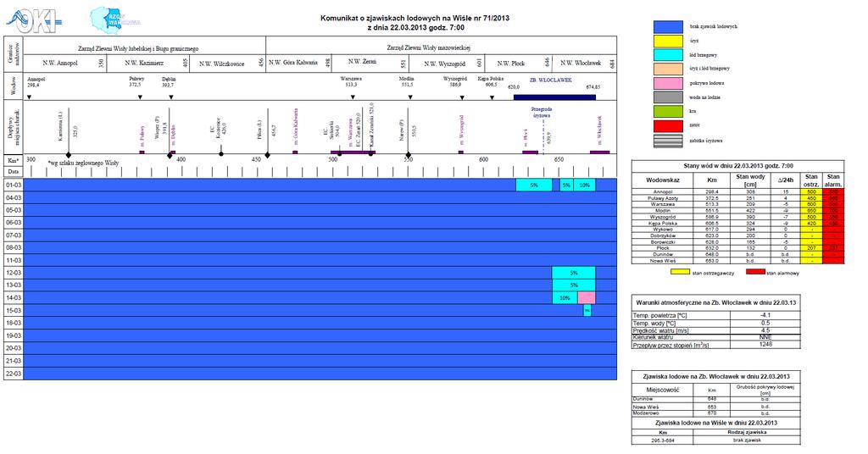
Task: Click Zarząd Zlewni Wisły mazowieckiej heading
Action: [428, 47]
